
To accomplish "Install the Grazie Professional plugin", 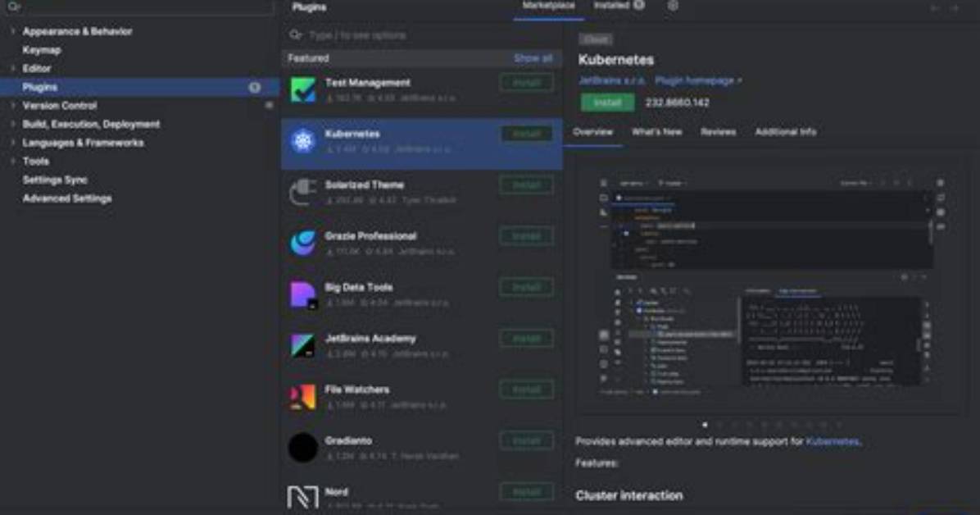I will coord(526,236).
